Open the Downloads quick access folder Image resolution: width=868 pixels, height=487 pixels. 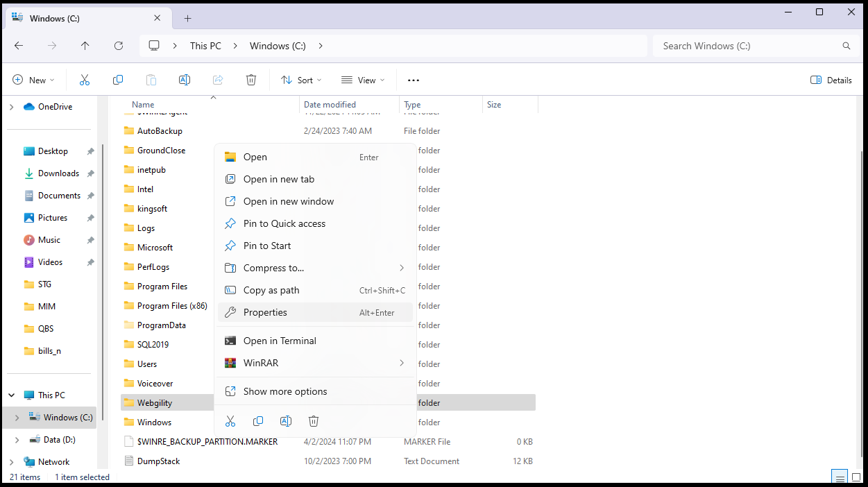pyautogui.click(x=58, y=173)
